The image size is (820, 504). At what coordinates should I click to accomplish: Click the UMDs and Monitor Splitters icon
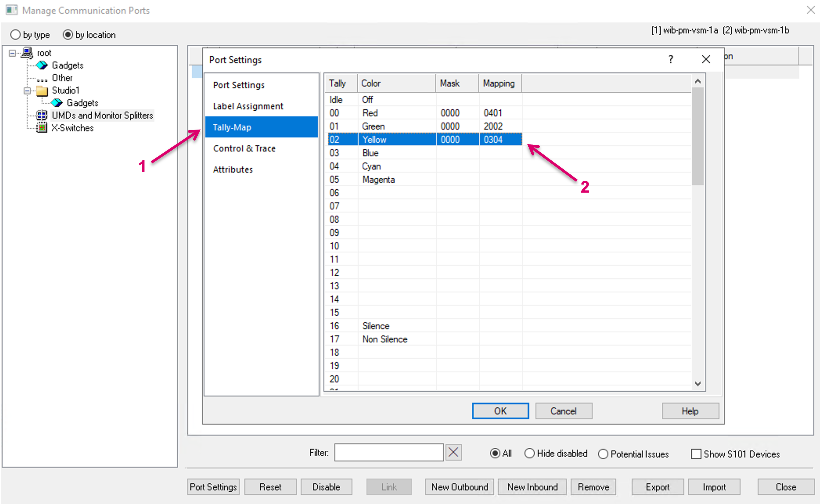[42, 115]
